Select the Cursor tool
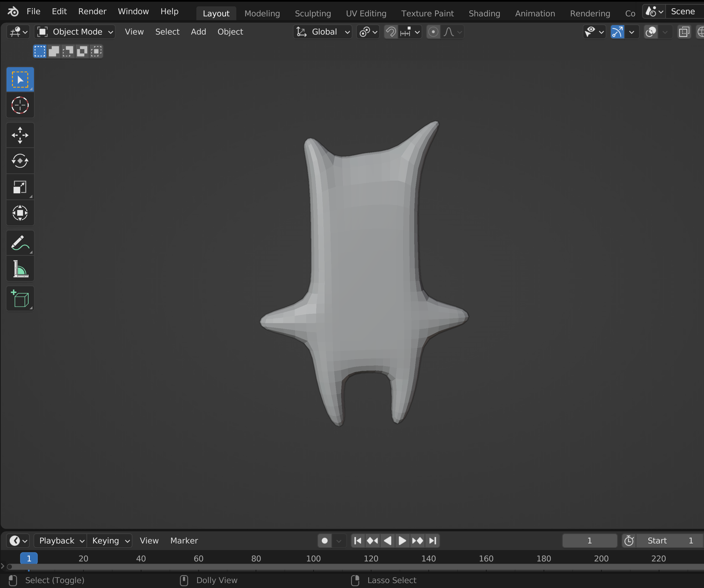This screenshot has height=588, width=704. (20, 105)
